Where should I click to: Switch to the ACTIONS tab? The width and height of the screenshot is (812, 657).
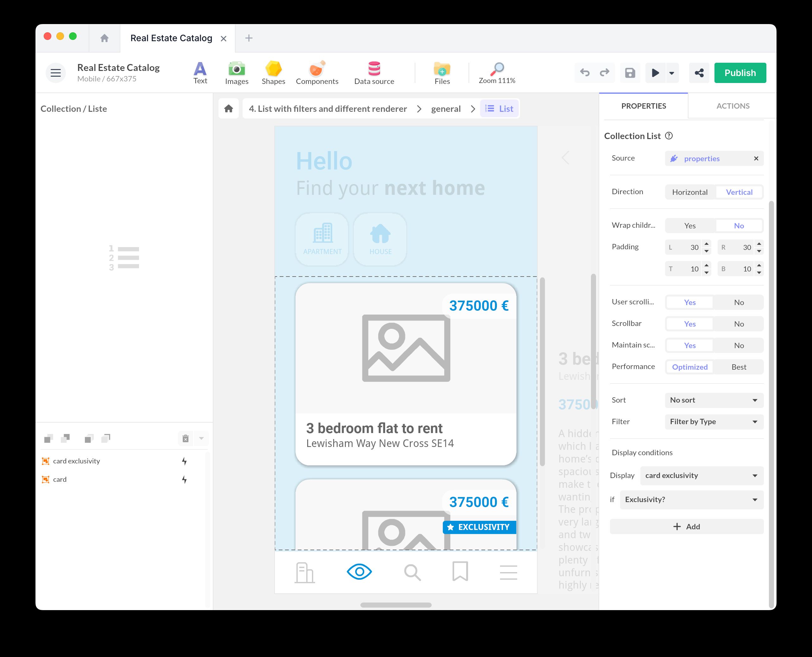733,106
